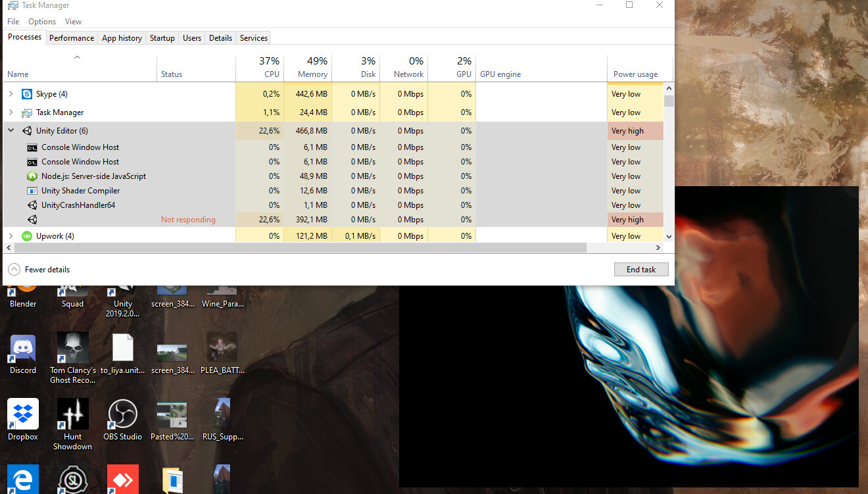This screenshot has height=494, width=868.
Task: Open OBS Studio
Action: [x=122, y=414]
